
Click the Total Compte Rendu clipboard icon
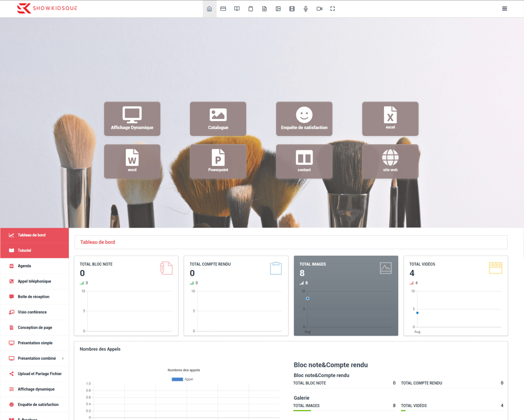(x=276, y=268)
